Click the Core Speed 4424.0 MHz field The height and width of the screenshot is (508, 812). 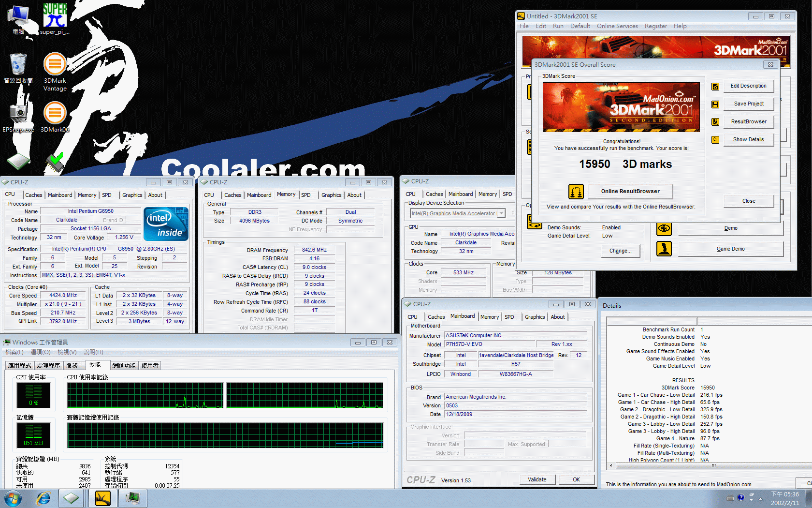63,296
